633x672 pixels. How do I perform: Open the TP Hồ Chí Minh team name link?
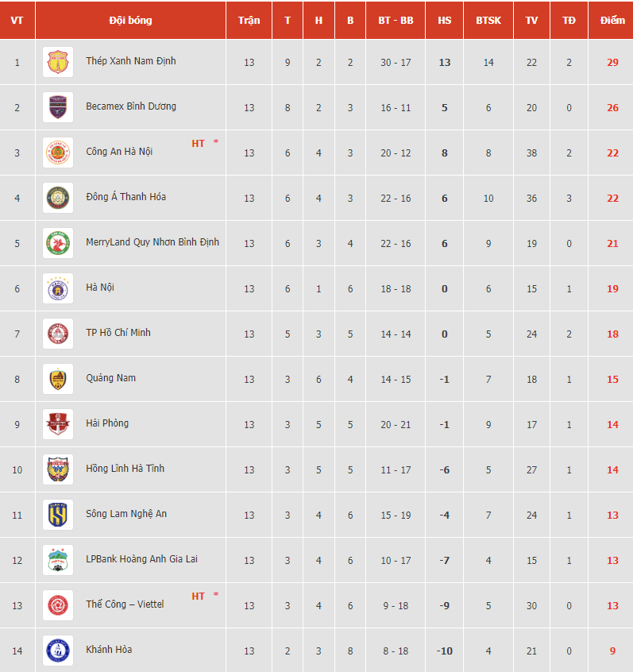[118, 333]
